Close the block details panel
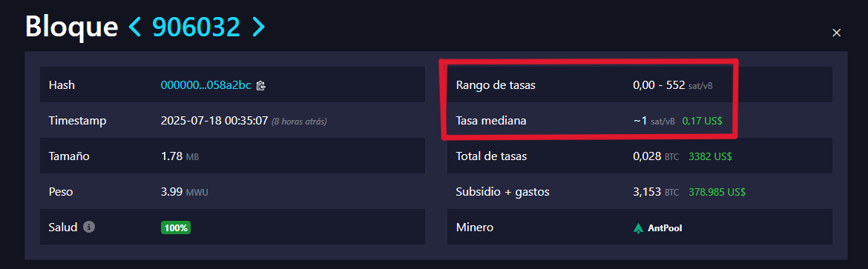The image size is (868, 269). tap(836, 33)
